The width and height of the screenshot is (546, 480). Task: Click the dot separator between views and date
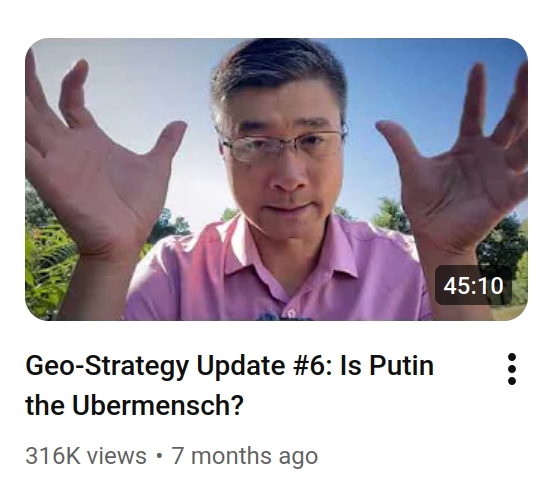[x=159, y=456]
